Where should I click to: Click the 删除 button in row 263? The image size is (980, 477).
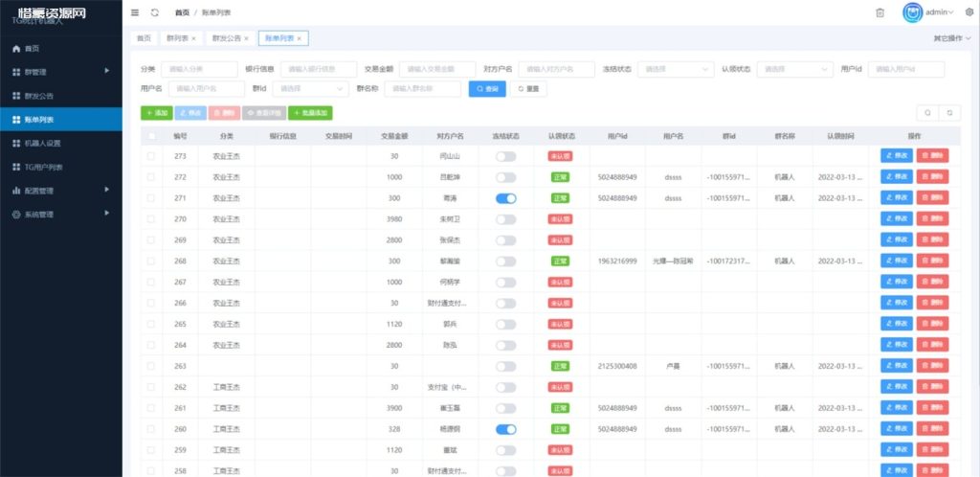tap(932, 366)
